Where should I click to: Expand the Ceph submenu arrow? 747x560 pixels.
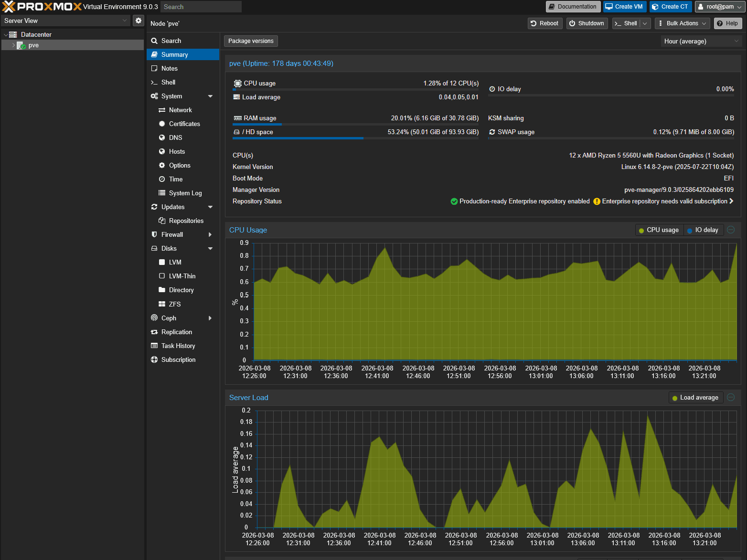(x=210, y=318)
